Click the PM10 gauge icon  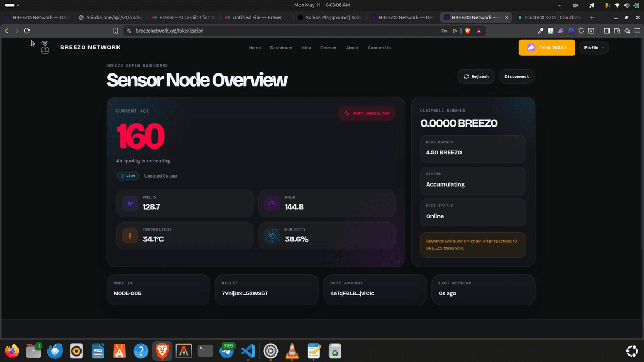[x=272, y=204]
